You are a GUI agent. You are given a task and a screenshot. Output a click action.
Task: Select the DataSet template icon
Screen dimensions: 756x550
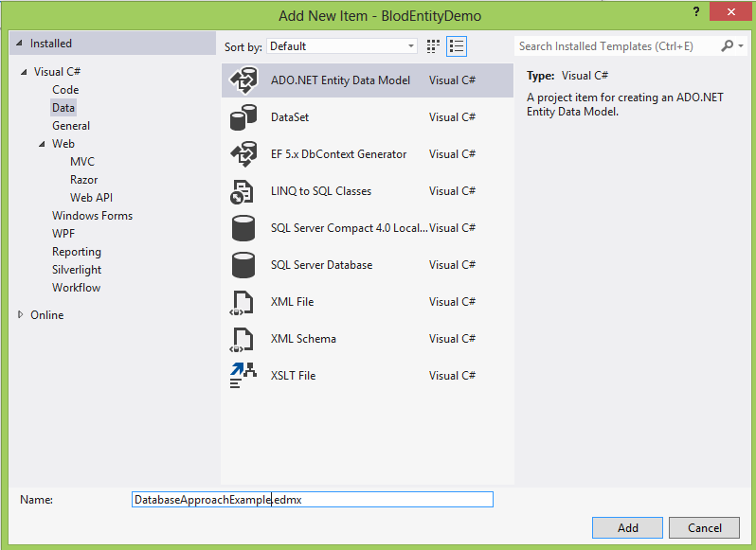coord(243,117)
